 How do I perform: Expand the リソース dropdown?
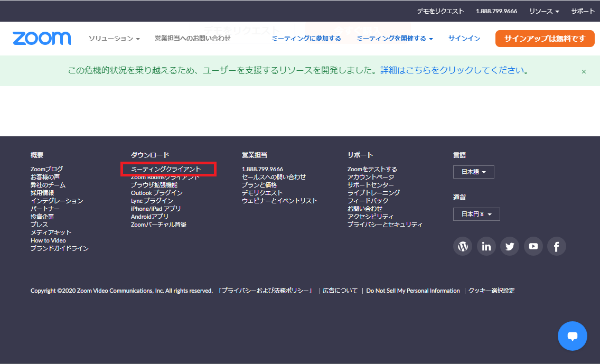[x=544, y=11]
